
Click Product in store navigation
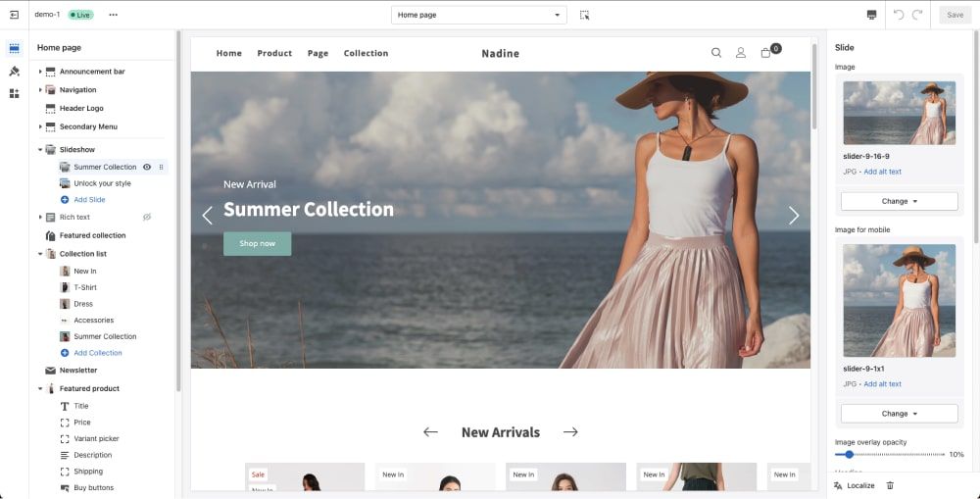(x=274, y=53)
